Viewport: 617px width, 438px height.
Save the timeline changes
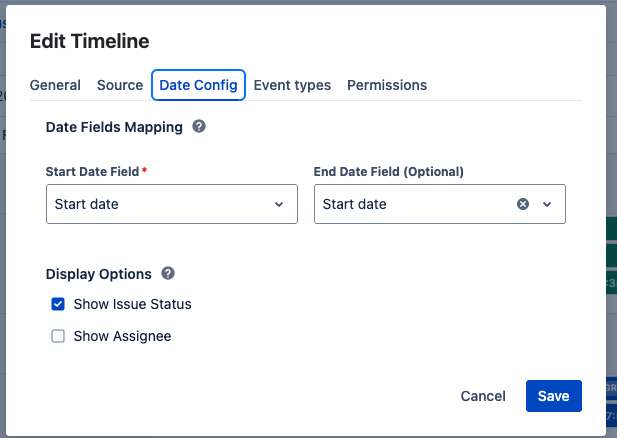coord(553,396)
